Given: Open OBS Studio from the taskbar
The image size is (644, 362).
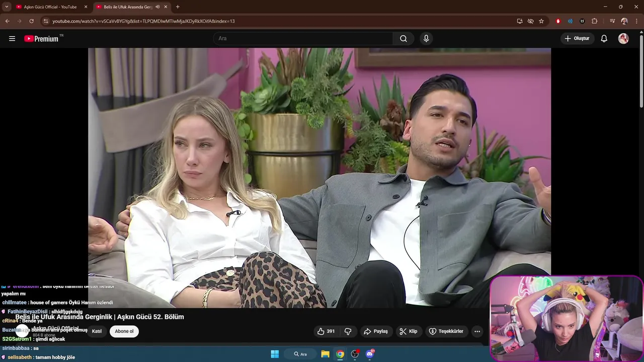Looking at the screenshot, I should click(x=355, y=354).
